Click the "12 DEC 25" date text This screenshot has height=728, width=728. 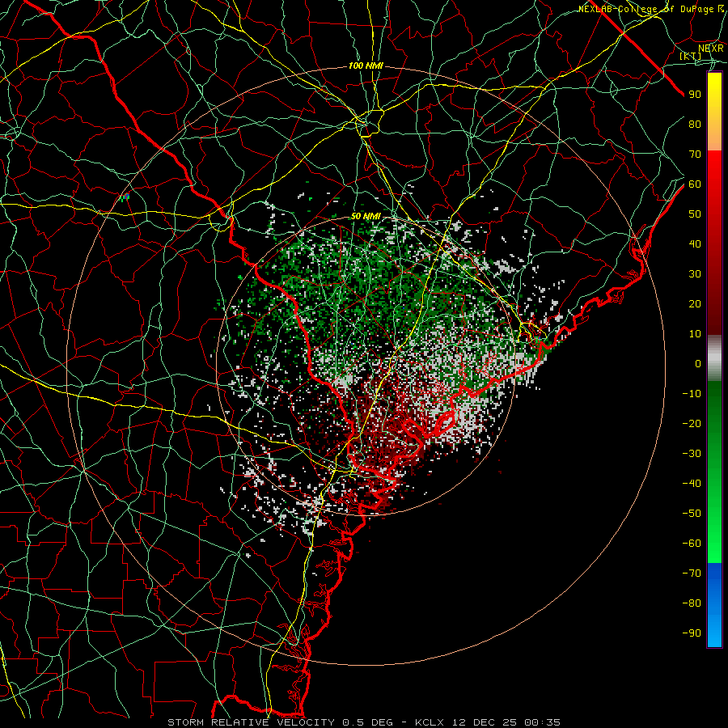(485, 722)
